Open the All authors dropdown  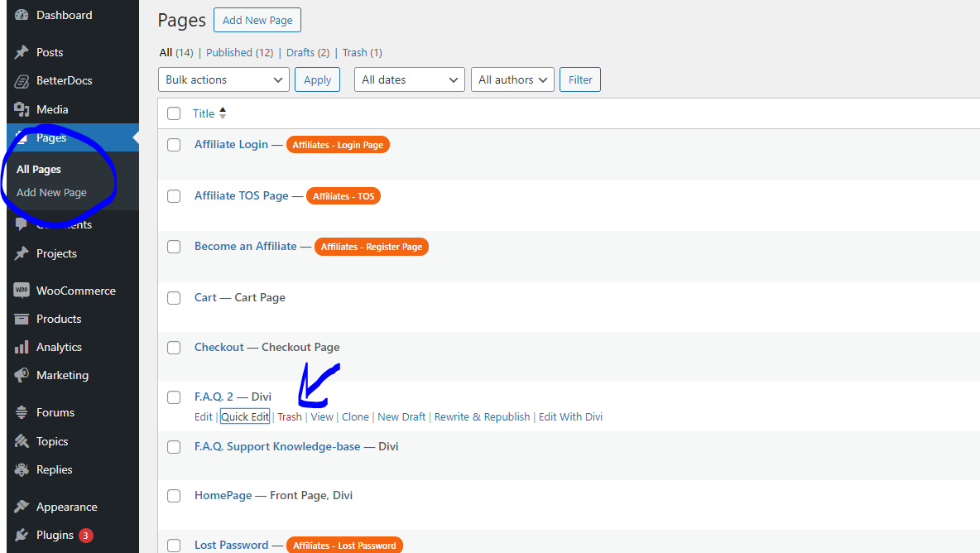512,79
